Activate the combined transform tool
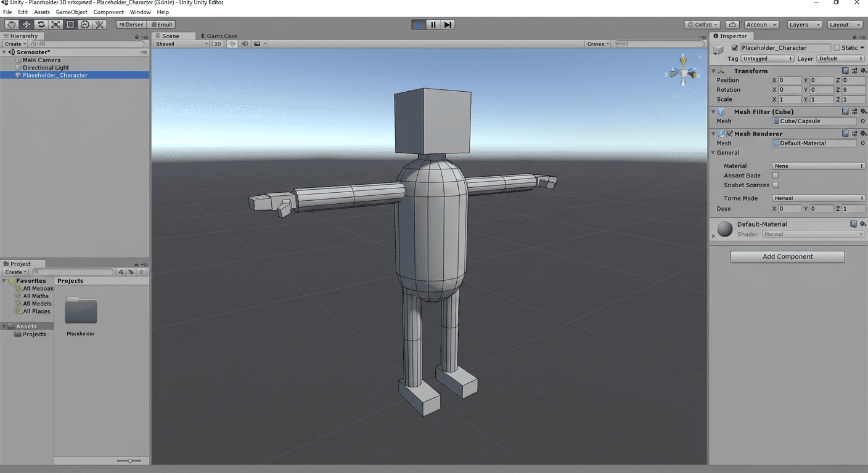 pos(85,24)
